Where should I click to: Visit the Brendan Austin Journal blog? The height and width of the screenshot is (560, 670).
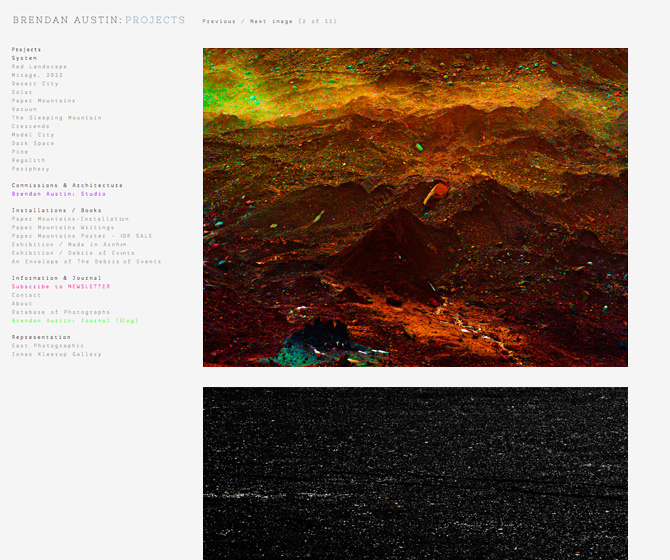coord(75,321)
